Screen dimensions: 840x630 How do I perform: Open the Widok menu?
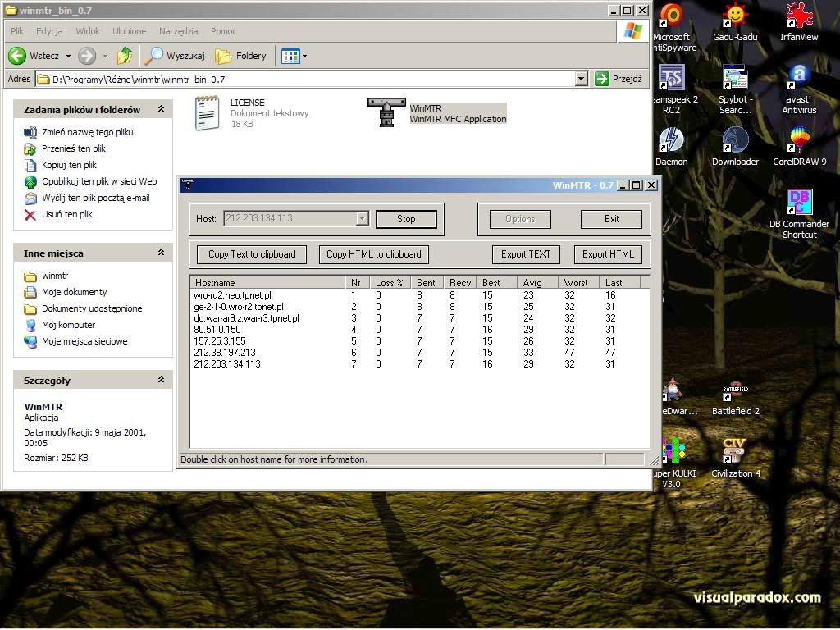88,31
